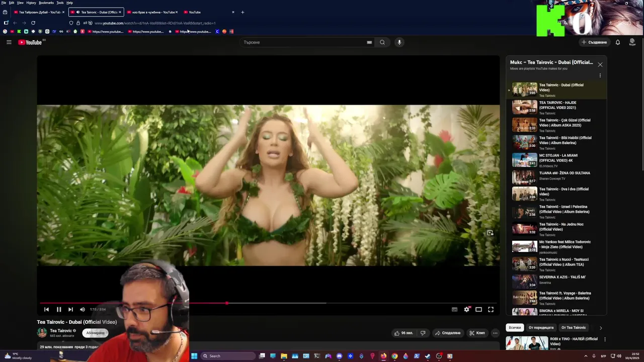
Task: Skip to the next video
Action: 70,310
